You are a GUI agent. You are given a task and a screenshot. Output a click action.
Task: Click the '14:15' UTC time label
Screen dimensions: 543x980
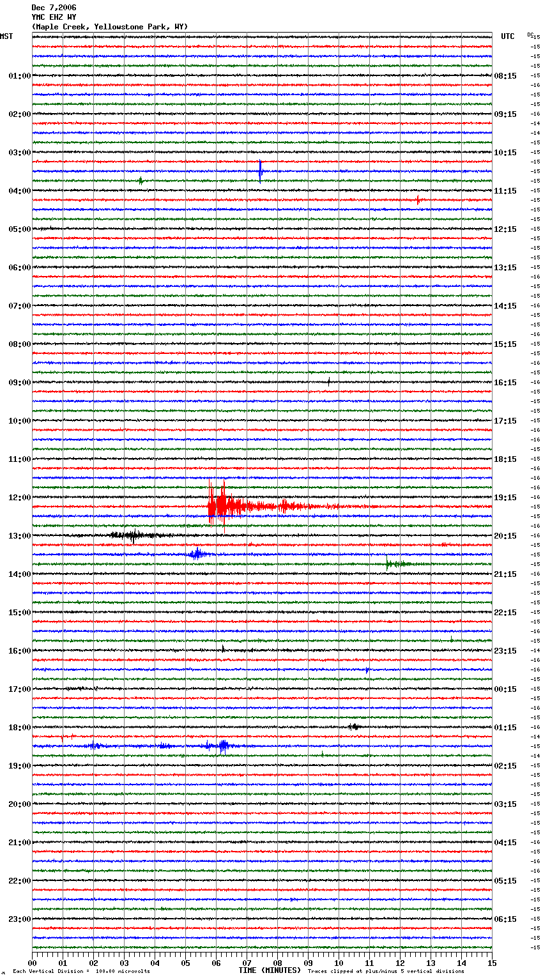point(505,306)
